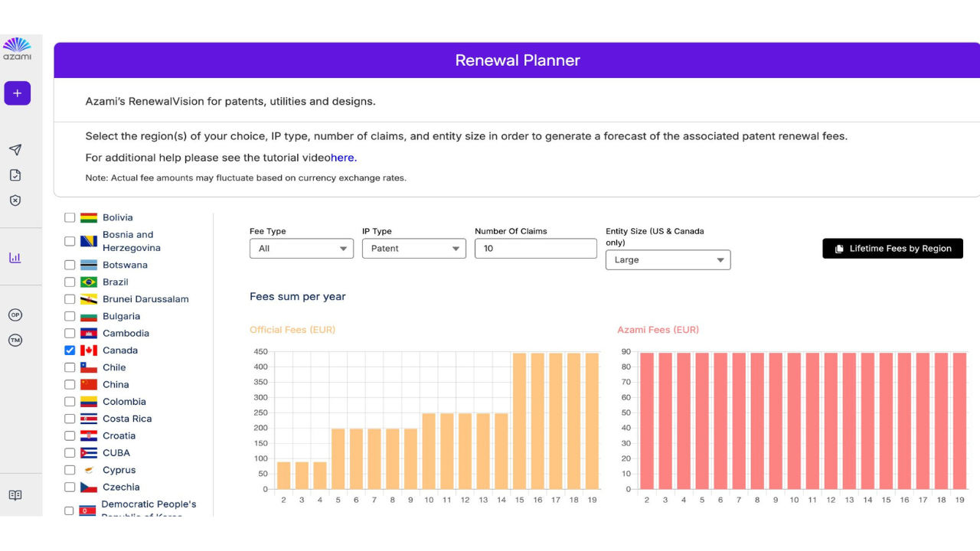
Task: Open the tutorial video link here
Action: pyautogui.click(x=341, y=158)
